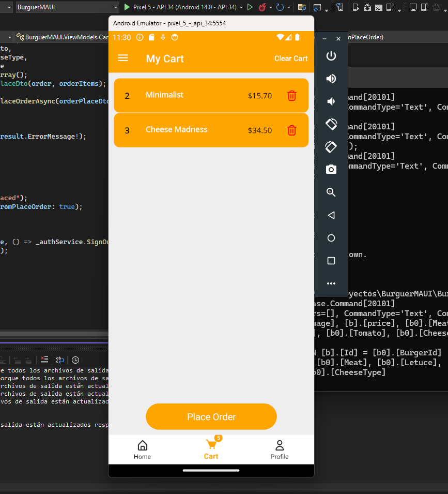This screenshot has width=448, height=494.
Task: Open emulator extended controls (three dots)
Action: [x=331, y=283]
